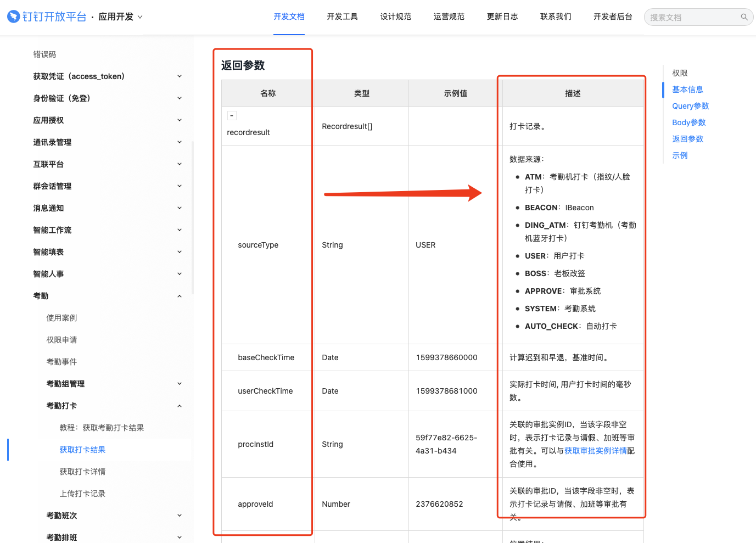Click example value 1599378660000
This screenshot has height=543, width=756.
click(x=446, y=357)
